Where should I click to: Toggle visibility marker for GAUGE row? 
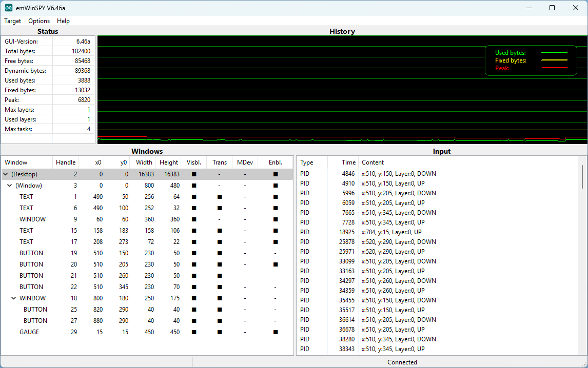coord(194,332)
